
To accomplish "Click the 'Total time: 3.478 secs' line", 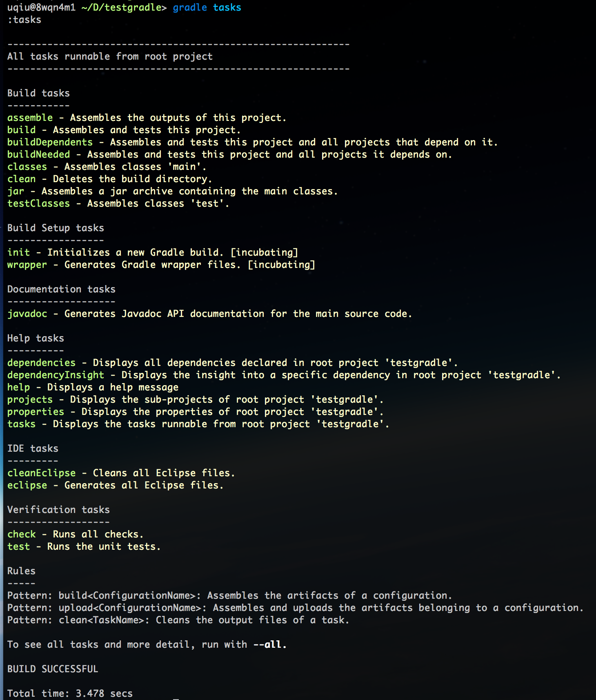I will pyautogui.click(x=70, y=693).
